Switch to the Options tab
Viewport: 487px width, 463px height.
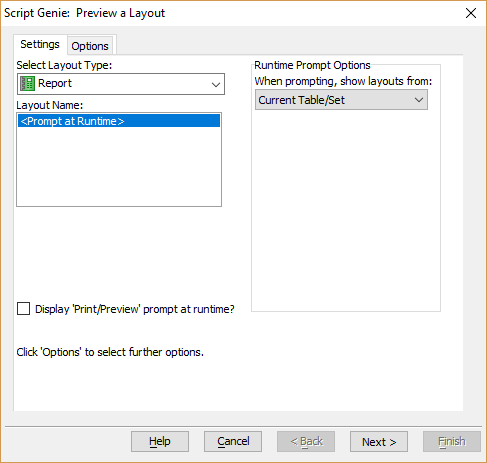point(90,46)
